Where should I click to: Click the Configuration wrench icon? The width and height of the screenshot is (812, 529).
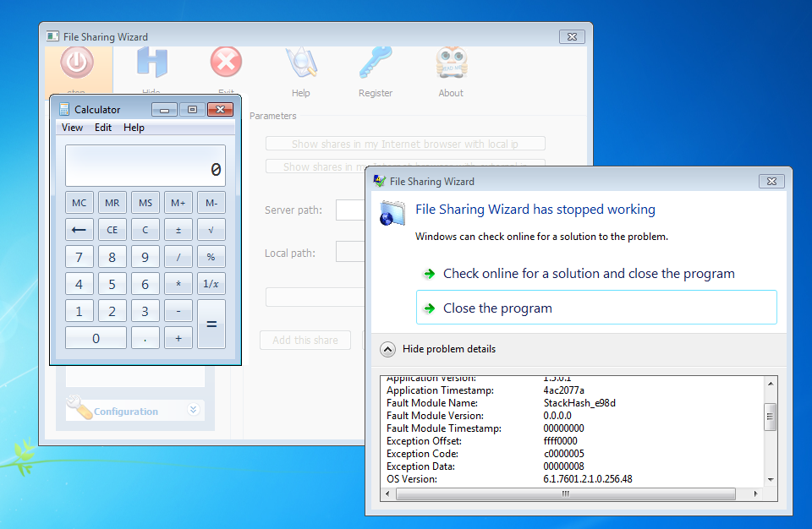[x=80, y=407]
